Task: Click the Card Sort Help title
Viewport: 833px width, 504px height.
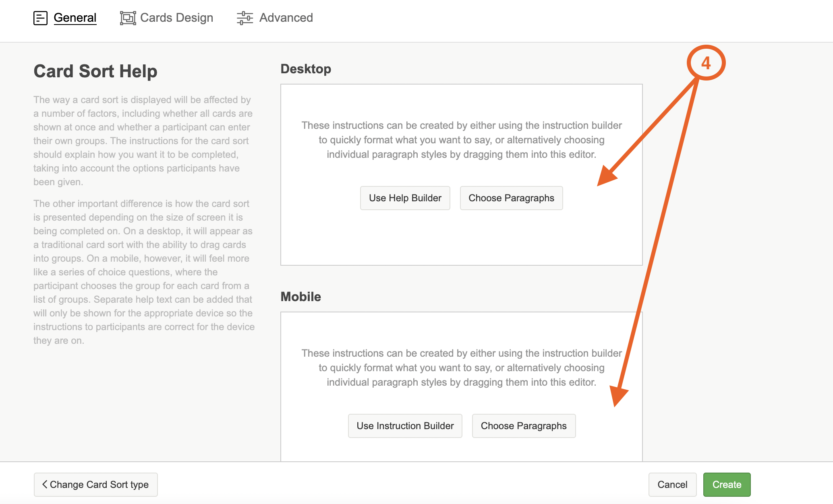Action: (95, 71)
